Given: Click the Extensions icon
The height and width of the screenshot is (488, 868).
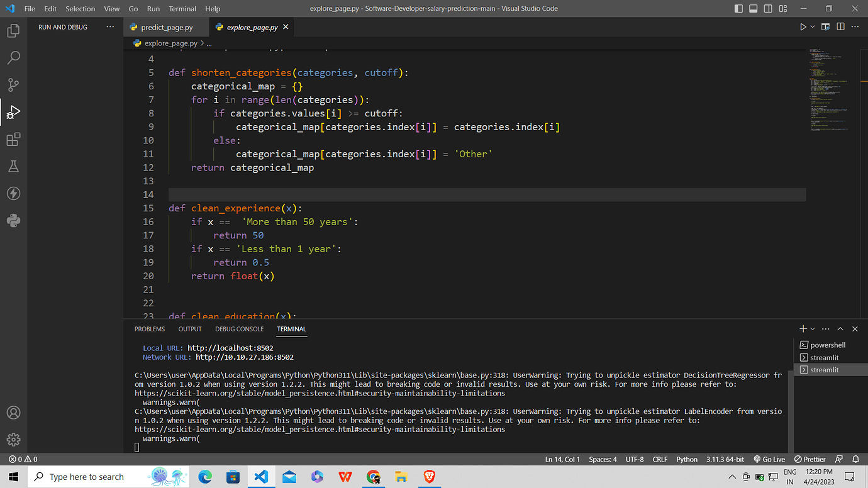Looking at the screenshot, I should pyautogui.click(x=14, y=139).
